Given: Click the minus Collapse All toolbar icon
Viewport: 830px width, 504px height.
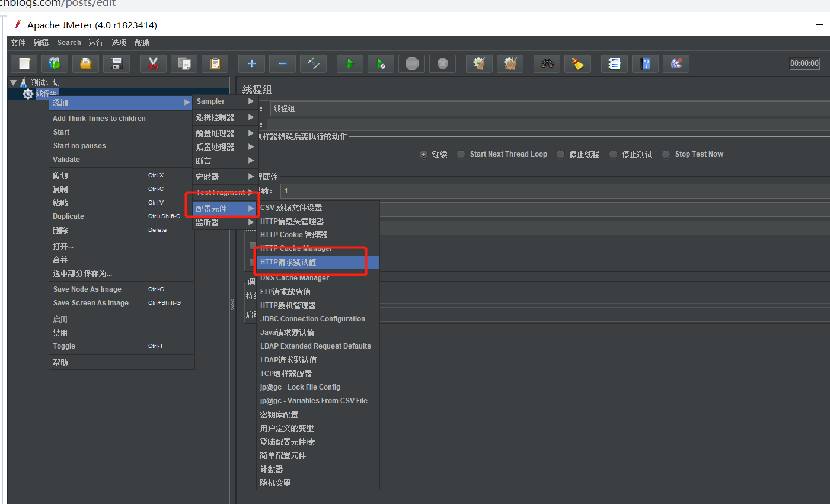Looking at the screenshot, I should pos(283,63).
